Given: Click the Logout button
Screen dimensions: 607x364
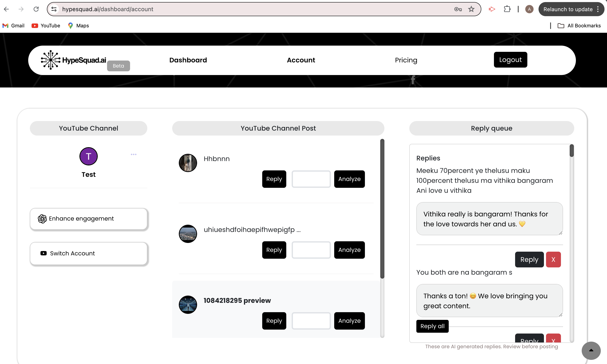Looking at the screenshot, I should (510, 59).
